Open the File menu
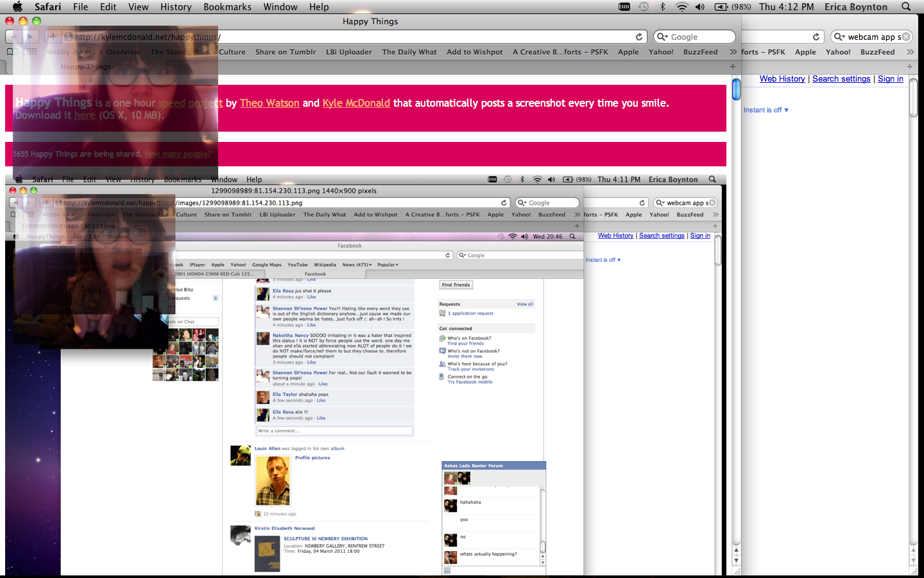 pos(80,6)
